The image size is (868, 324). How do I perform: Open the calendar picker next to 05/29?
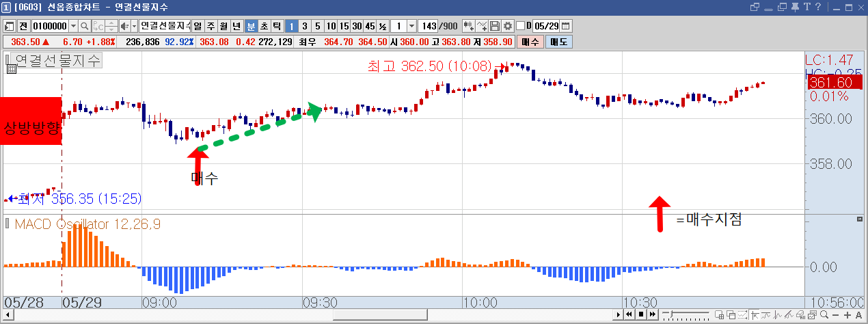tap(565, 26)
